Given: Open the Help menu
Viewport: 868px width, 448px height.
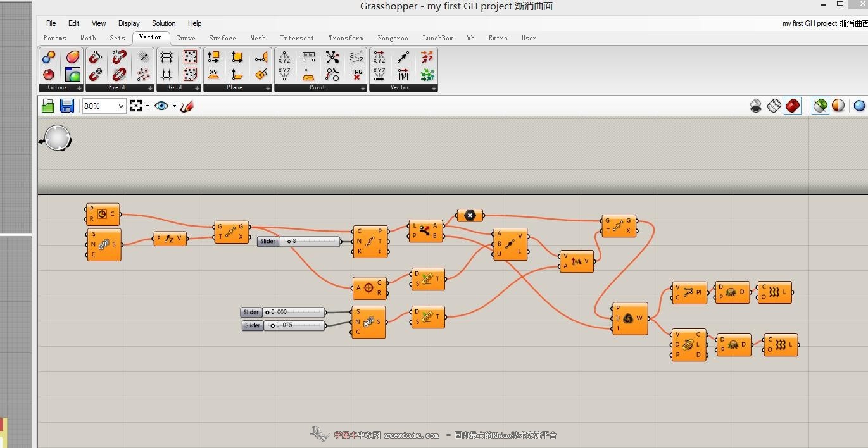Looking at the screenshot, I should coord(195,23).
